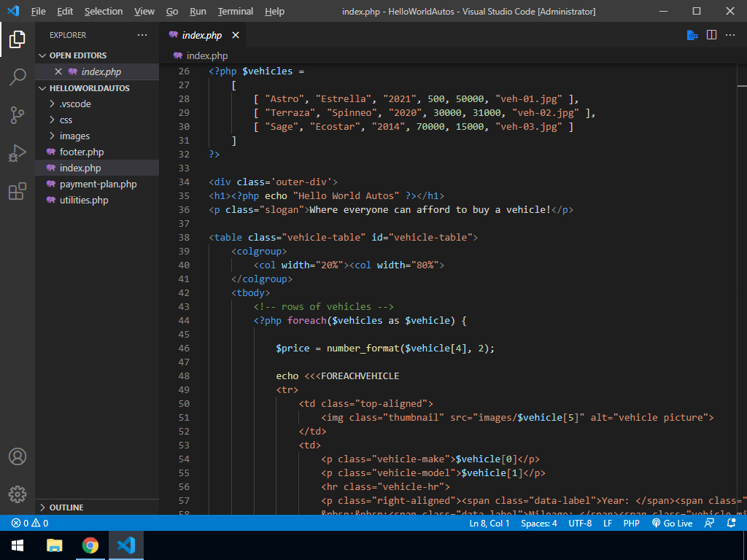The height and width of the screenshot is (560, 747).
Task: Open the Search view in activity bar
Action: pyautogui.click(x=18, y=77)
